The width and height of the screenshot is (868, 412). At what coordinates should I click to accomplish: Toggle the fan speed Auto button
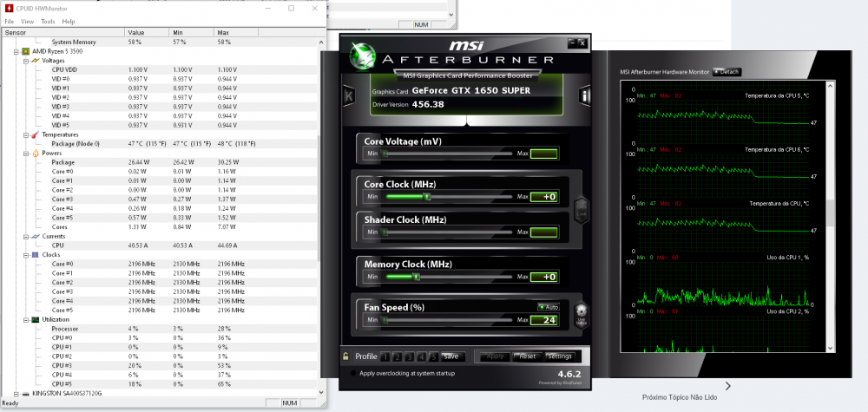548,307
